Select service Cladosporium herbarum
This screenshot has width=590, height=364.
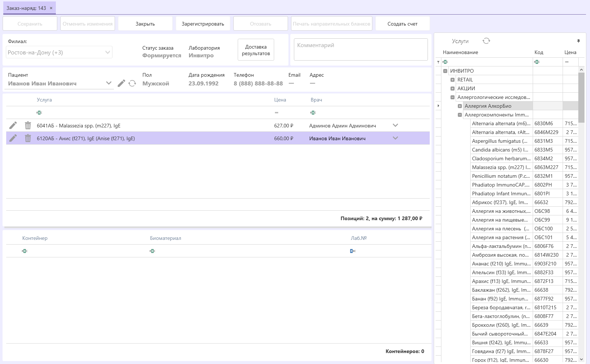[501, 158]
